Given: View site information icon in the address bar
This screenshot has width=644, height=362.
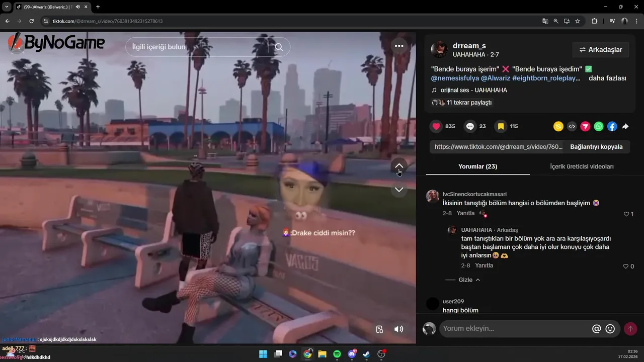Looking at the screenshot, I should [x=46, y=21].
